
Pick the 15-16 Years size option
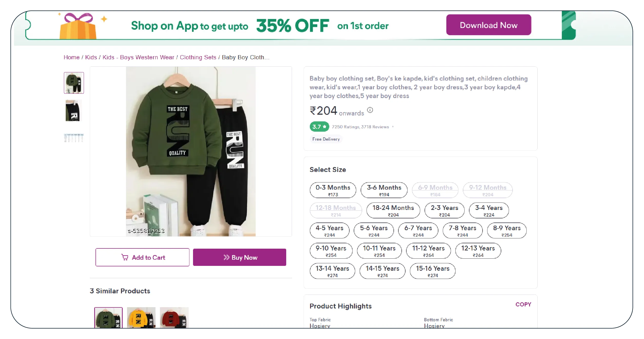pyautogui.click(x=432, y=271)
